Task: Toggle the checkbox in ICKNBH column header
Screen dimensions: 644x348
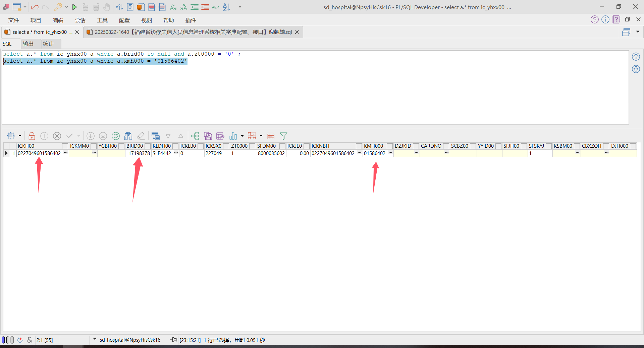Action: click(359, 146)
